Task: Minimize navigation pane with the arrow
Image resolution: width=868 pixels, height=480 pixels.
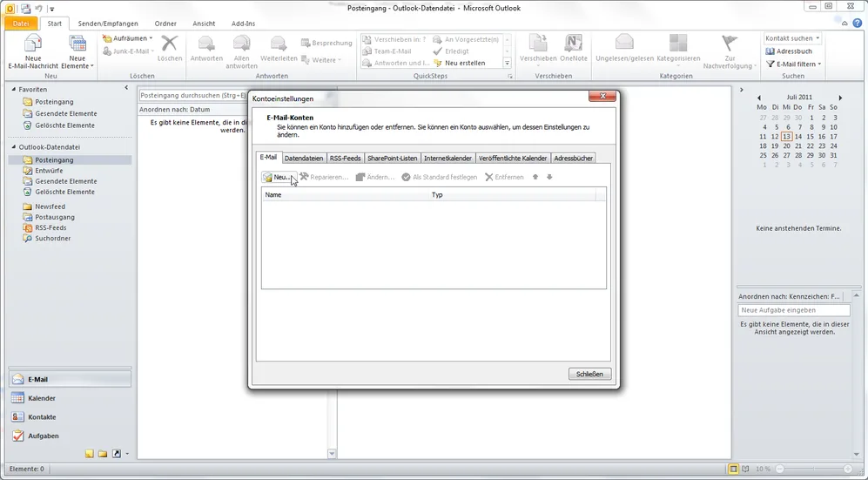Action: [x=126, y=88]
